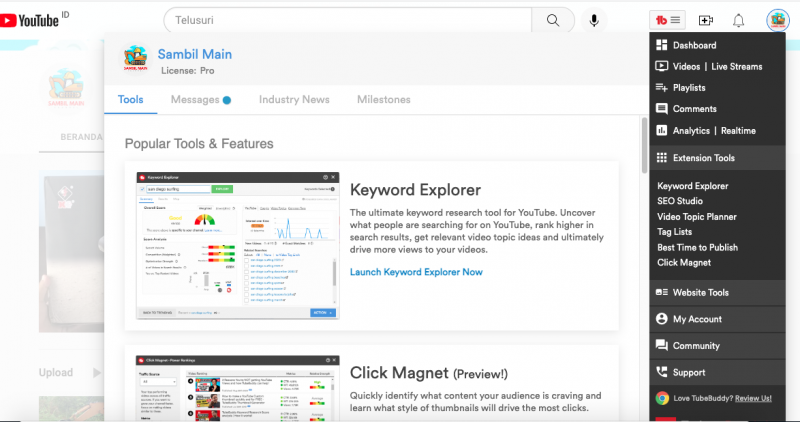
Task: Open Playlists in the side menu
Action: point(689,88)
